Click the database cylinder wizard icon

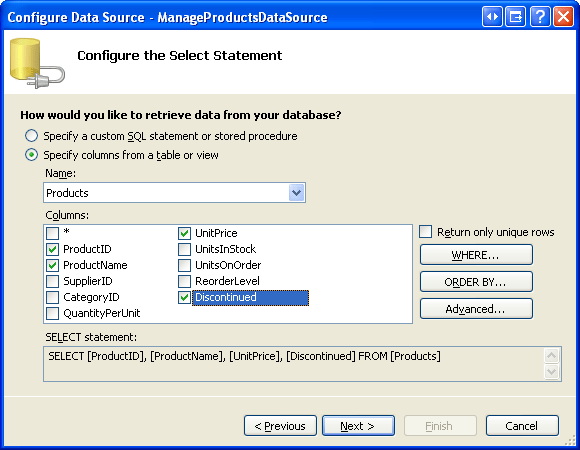point(37,63)
